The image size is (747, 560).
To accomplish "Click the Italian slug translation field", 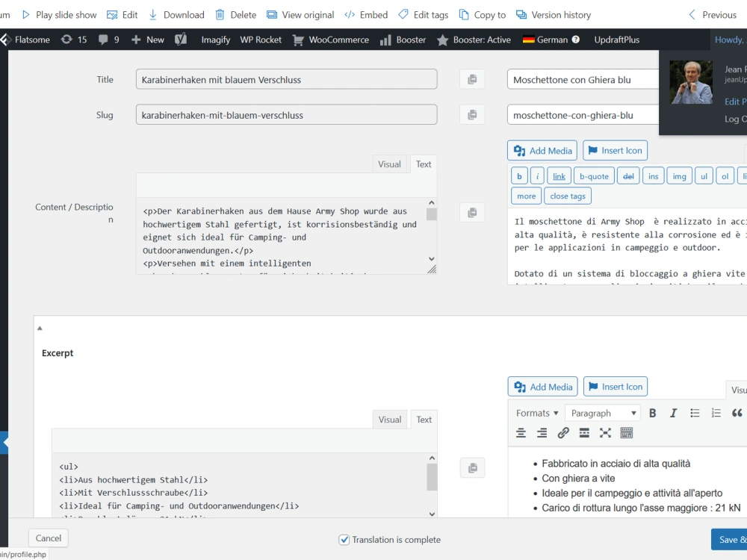I will [x=583, y=115].
